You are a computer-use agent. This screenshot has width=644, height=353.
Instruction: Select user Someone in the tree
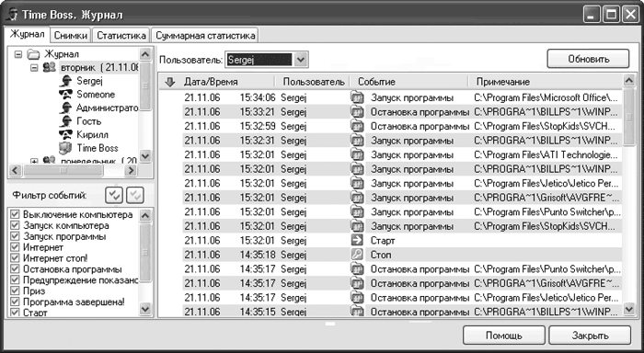96,95
